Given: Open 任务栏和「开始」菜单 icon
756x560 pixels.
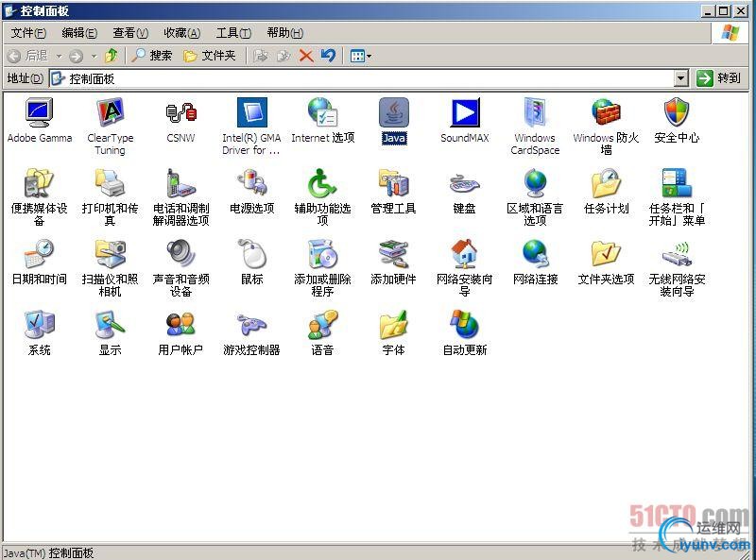Looking at the screenshot, I should [x=677, y=183].
